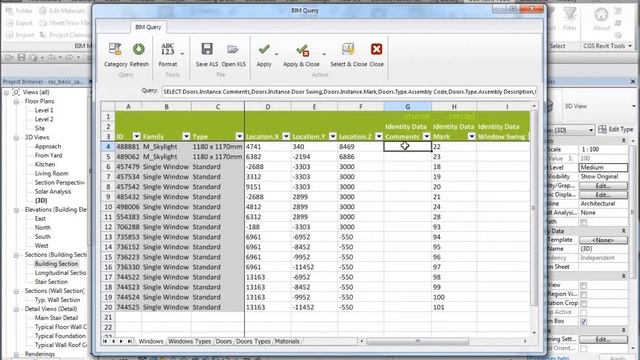640x360 pixels.
Task: Save the query as XLS
Action: (x=207, y=49)
